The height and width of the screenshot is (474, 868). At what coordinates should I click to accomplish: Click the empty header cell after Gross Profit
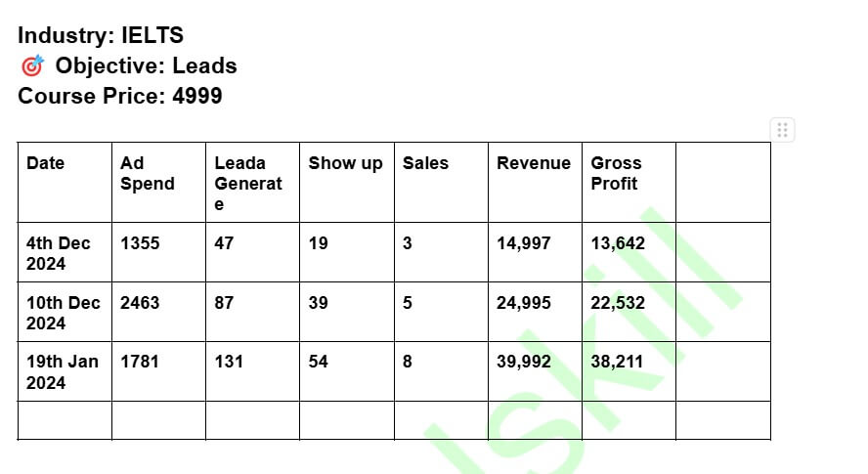(722, 182)
